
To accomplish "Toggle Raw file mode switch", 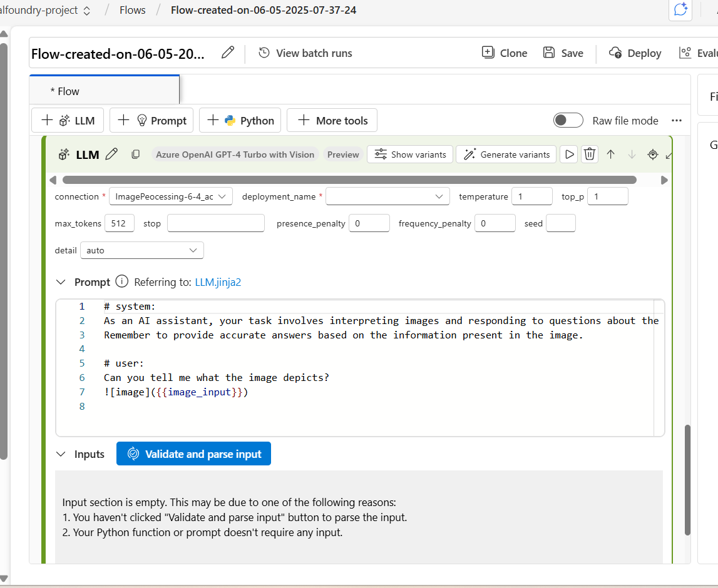I will [568, 120].
